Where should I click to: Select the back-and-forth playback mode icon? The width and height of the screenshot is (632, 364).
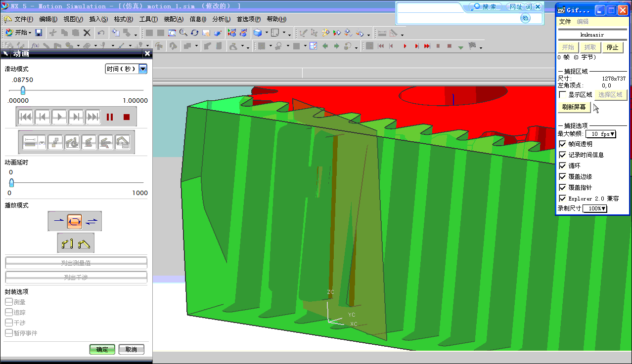pos(91,221)
